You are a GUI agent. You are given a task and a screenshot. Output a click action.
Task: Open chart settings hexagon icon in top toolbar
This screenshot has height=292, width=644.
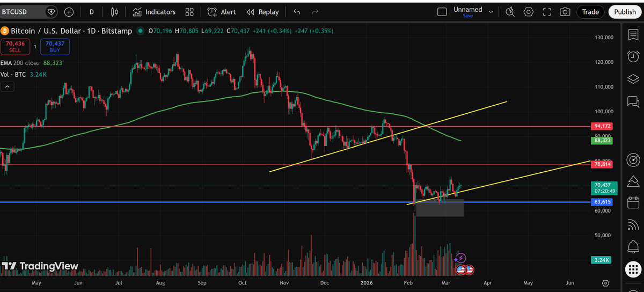529,12
